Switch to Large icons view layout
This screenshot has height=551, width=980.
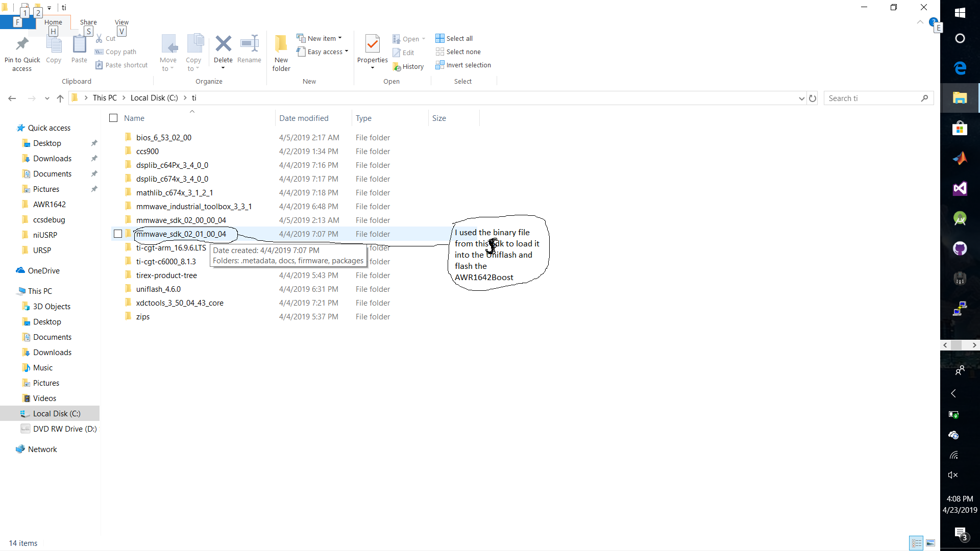click(930, 543)
